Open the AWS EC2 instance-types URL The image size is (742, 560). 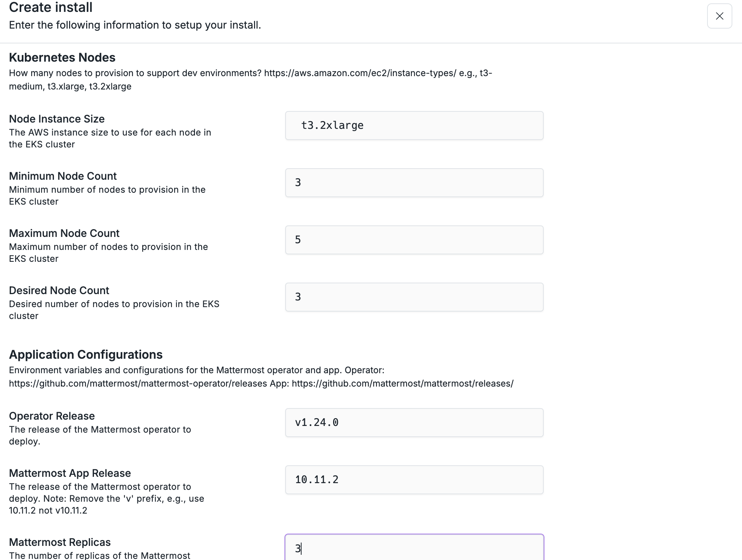[360, 73]
